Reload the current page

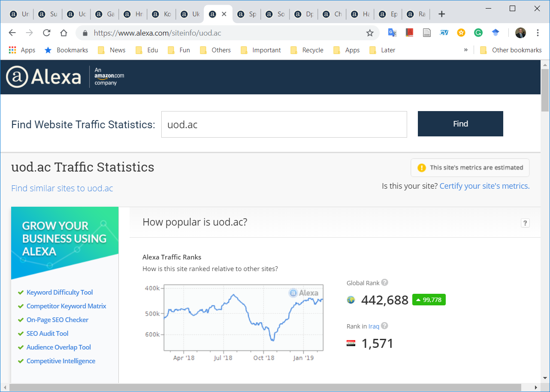point(47,33)
